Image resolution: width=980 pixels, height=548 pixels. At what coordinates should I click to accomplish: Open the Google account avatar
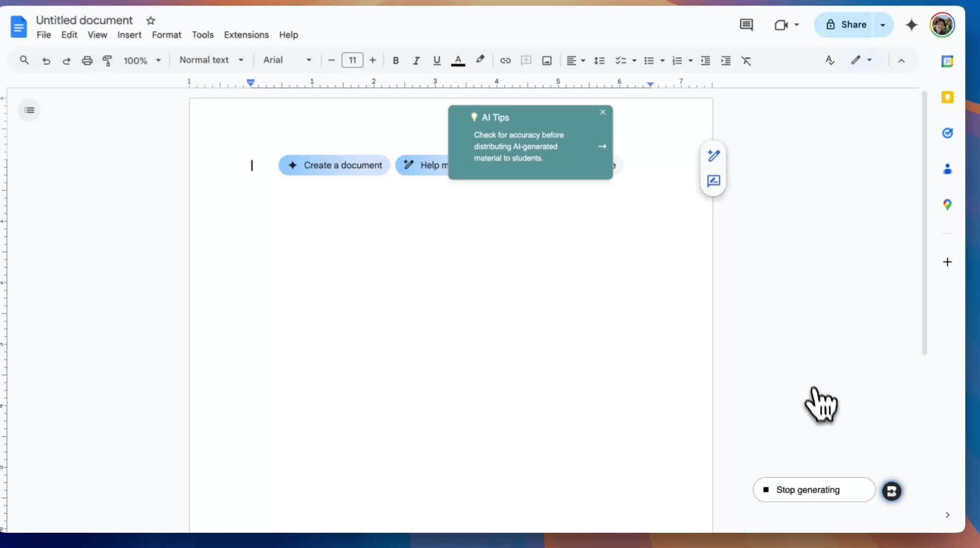point(942,25)
